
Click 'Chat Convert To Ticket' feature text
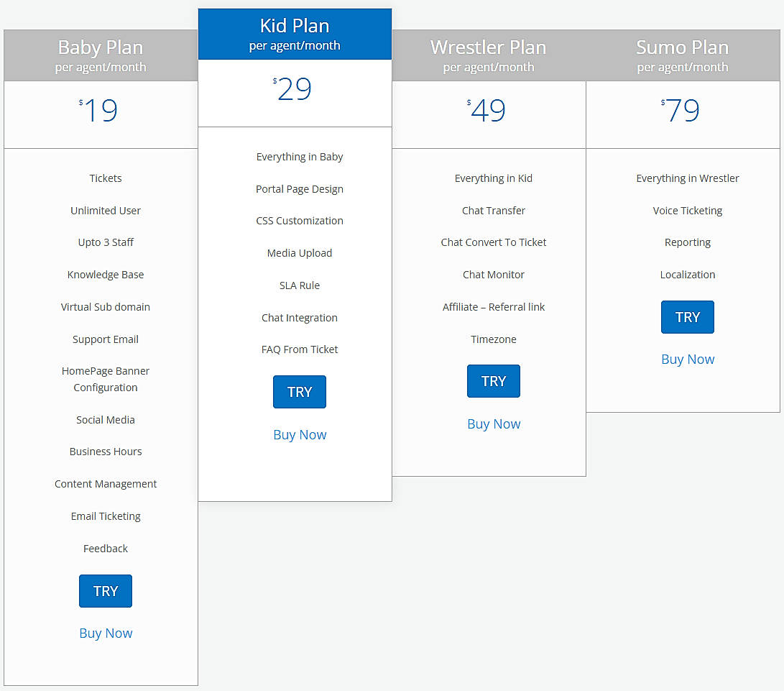coord(494,242)
